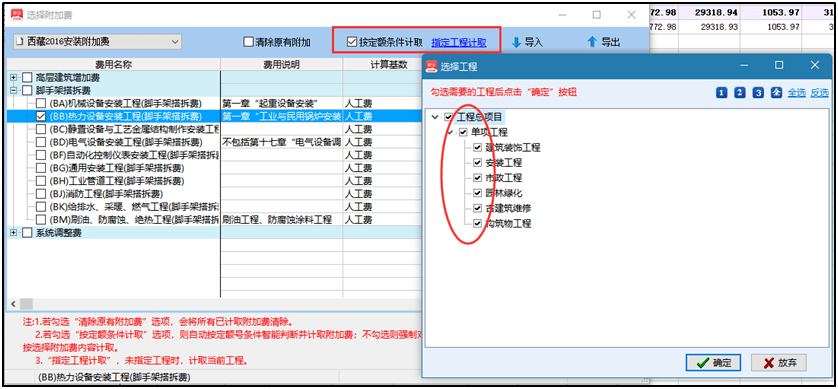The height and width of the screenshot is (389, 838).
Task: Click the level 1 expand icon
Action: (x=722, y=93)
